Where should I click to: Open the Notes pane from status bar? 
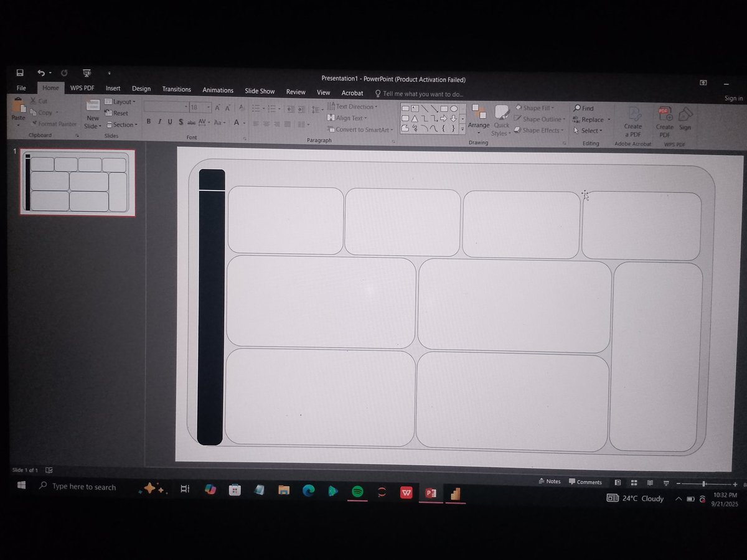point(549,481)
